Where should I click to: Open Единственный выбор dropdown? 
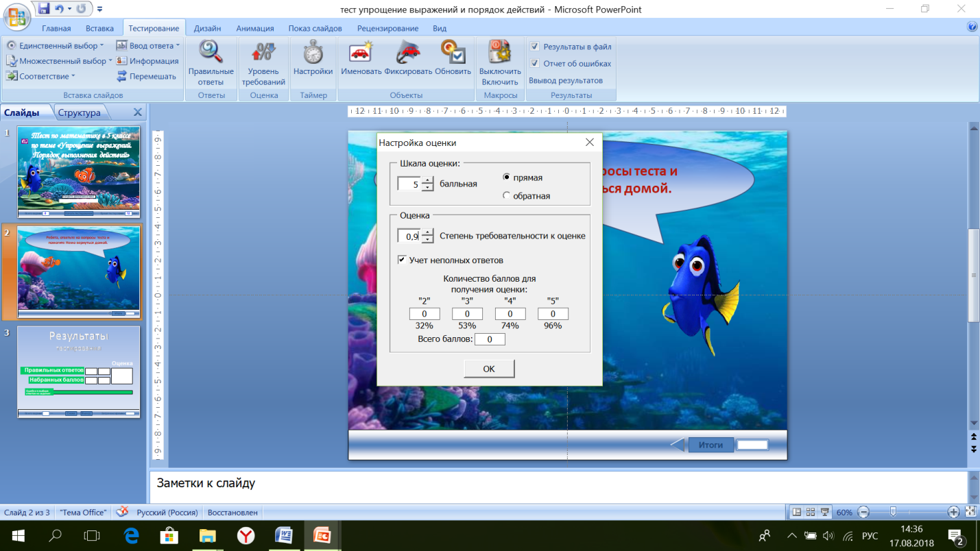tap(55, 46)
